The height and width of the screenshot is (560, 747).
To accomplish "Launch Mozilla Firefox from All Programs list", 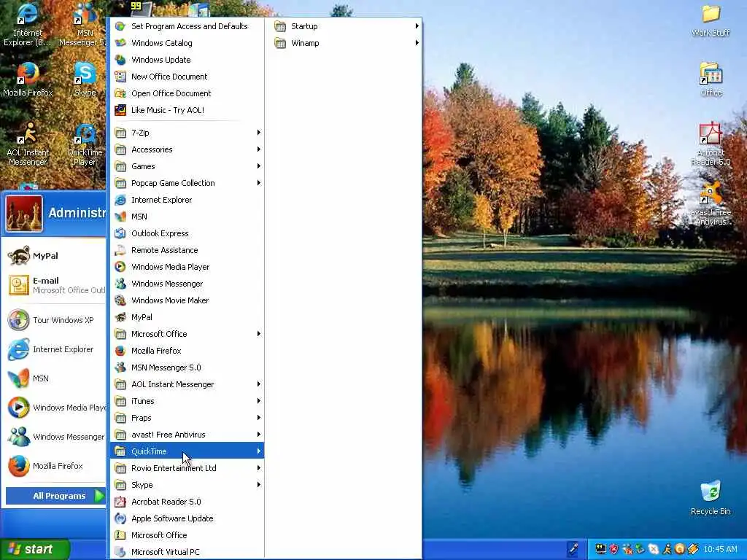I will click(x=187, y=351).
